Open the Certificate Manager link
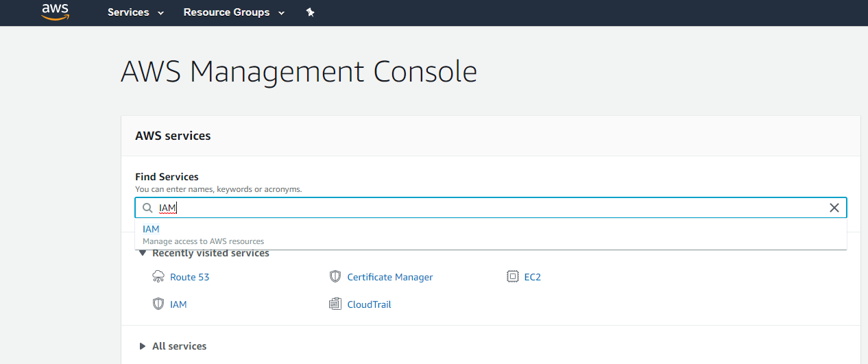The width and height of the screenshot is (868, 364). pos(389,277)
